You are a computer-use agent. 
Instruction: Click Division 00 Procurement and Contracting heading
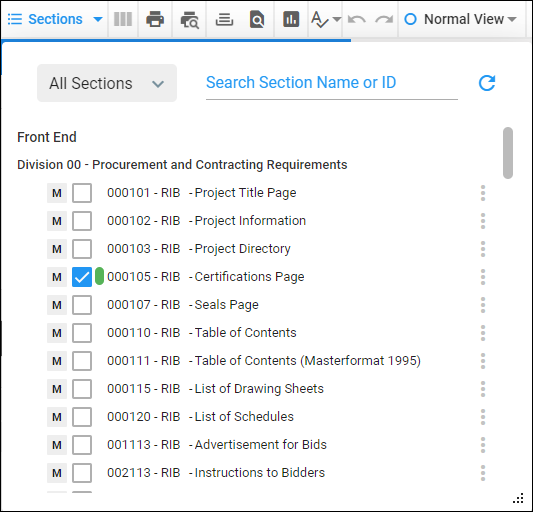[x=182, y=165]
